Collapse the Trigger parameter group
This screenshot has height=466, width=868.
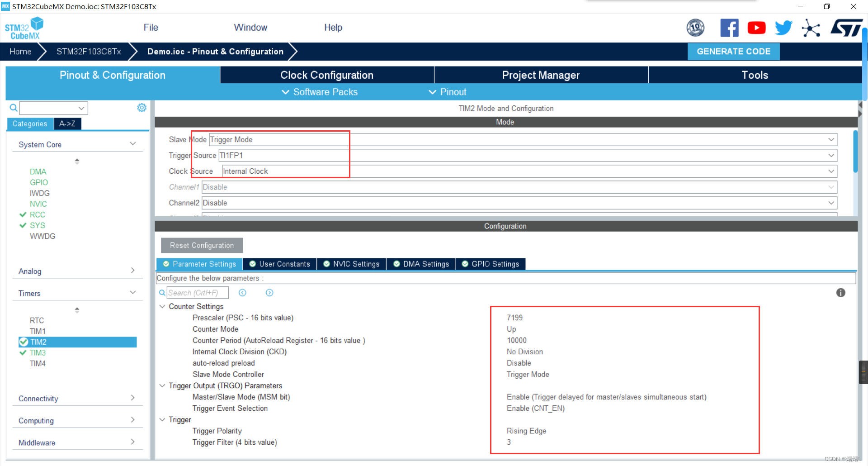pos(162,419)
